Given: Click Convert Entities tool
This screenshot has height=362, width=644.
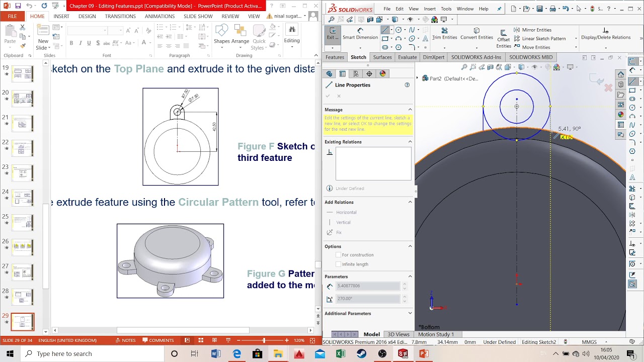Looking at the screenshot, I should coord(476,34).
